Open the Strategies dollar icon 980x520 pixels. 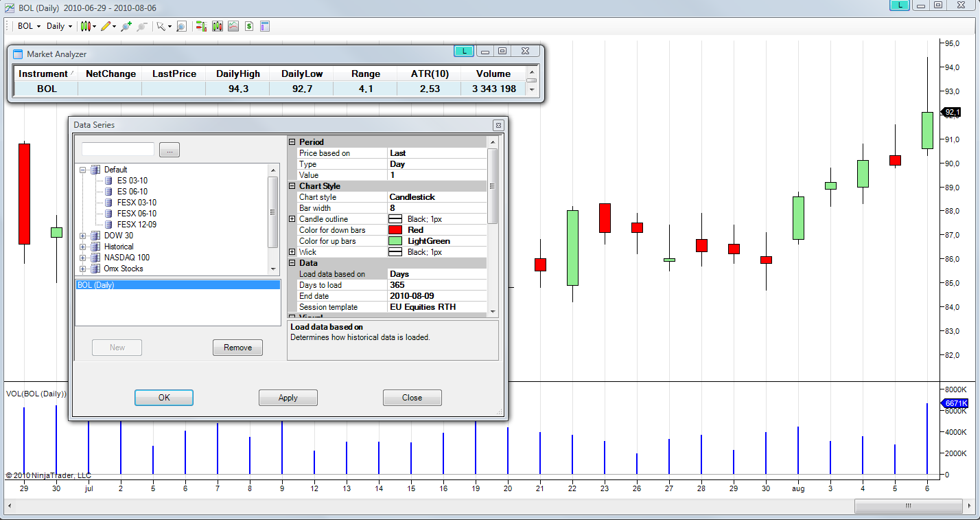point(249,26)
